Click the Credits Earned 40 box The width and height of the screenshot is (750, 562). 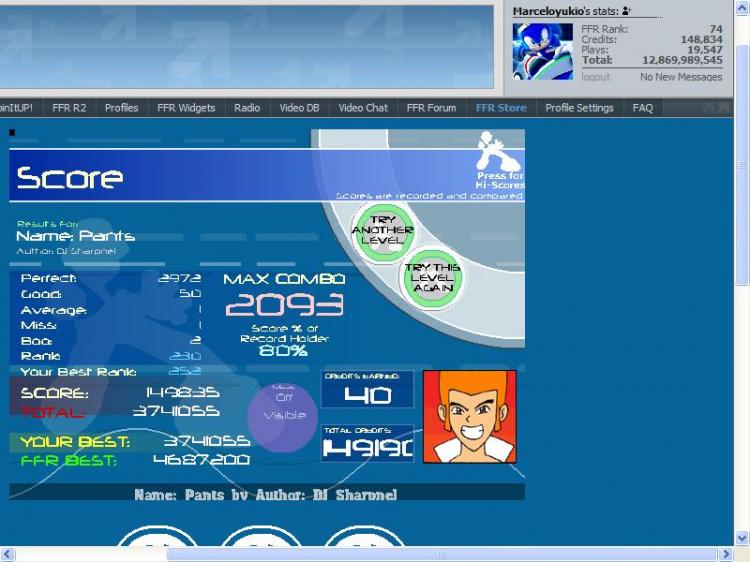(x=367, y=389)
